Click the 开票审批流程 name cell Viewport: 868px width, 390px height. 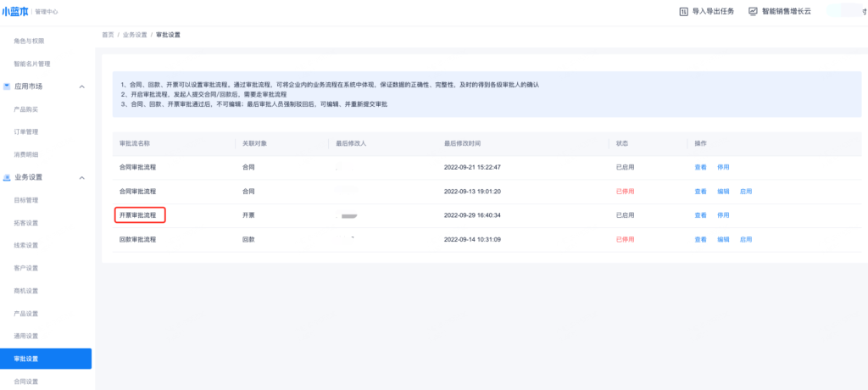pos(138,215)
